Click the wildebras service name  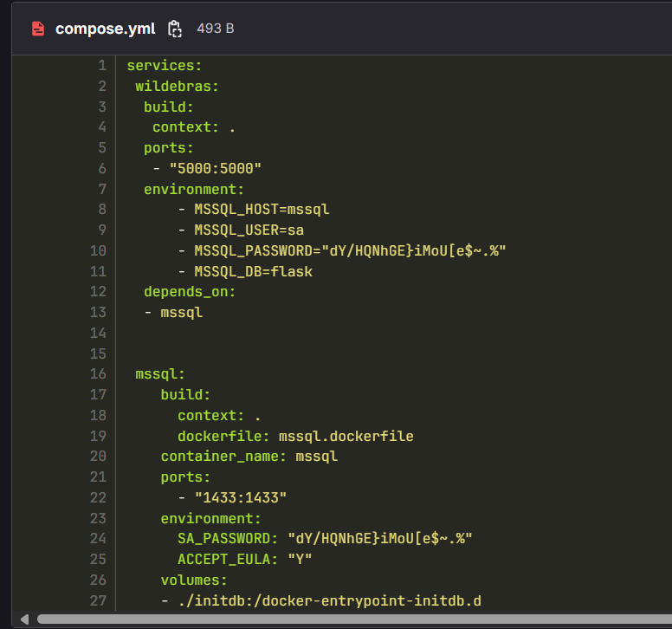[177, 86]
